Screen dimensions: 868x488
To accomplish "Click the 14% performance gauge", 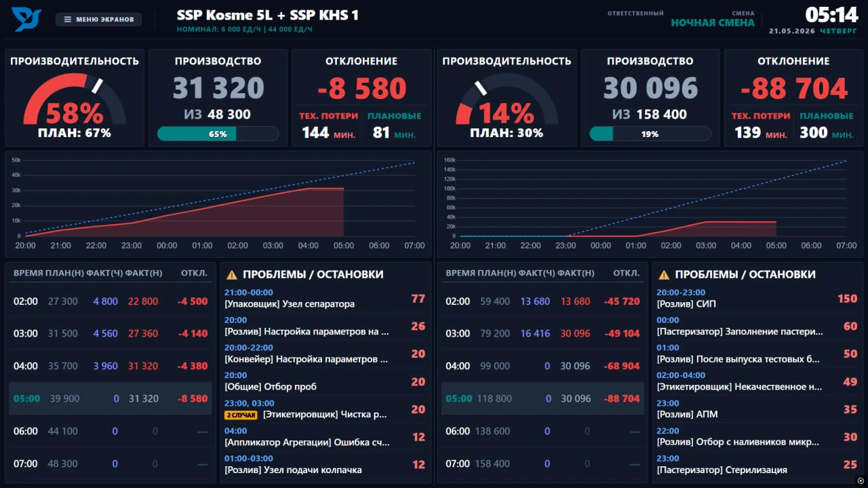I will (x=507, y=100).
